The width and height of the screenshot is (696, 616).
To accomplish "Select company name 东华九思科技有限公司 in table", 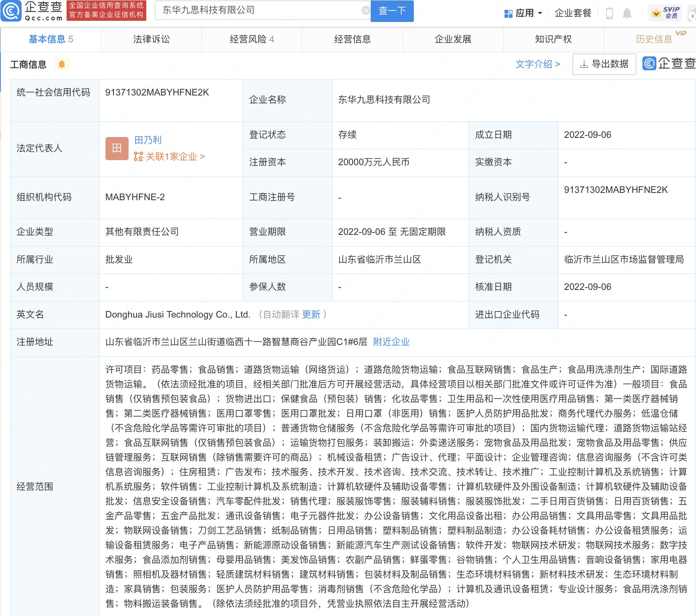I will [x=384, y=100].
